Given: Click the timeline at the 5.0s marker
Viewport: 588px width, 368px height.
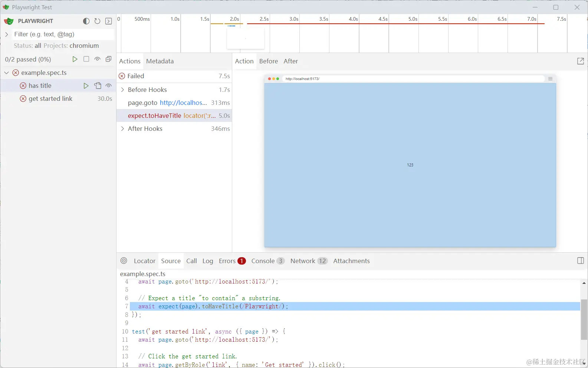Looking at the screenshot, I should pos(413,19).
